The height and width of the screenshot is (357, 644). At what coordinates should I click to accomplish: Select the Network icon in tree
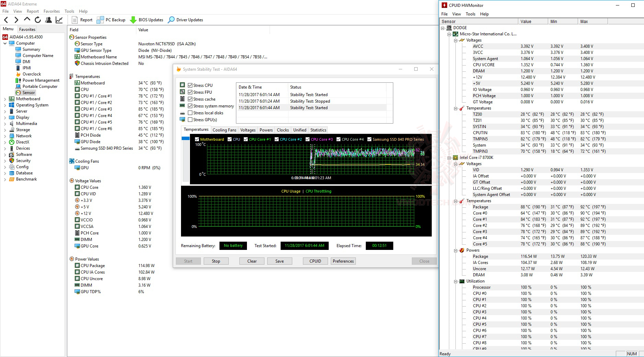point(12,136)
